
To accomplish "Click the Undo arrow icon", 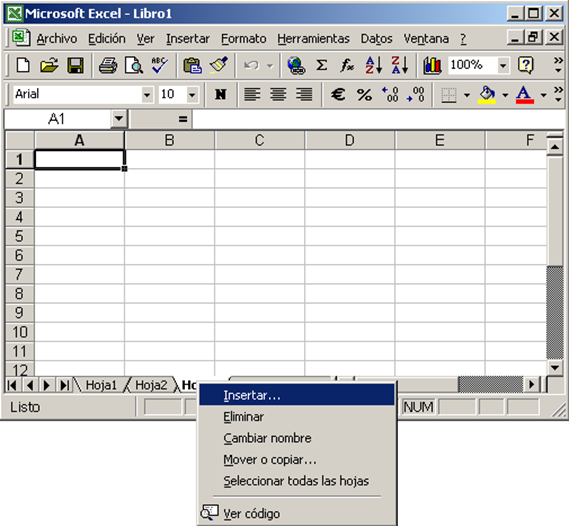I will tap(251, 66).
